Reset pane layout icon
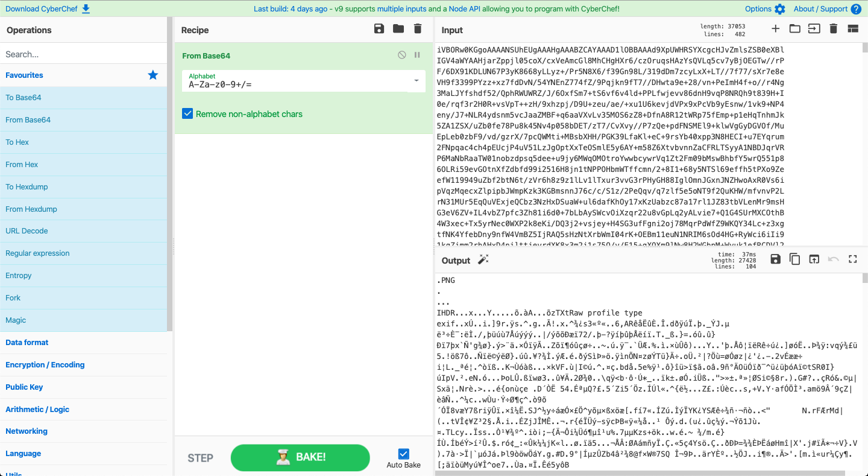 coord(853,29)
